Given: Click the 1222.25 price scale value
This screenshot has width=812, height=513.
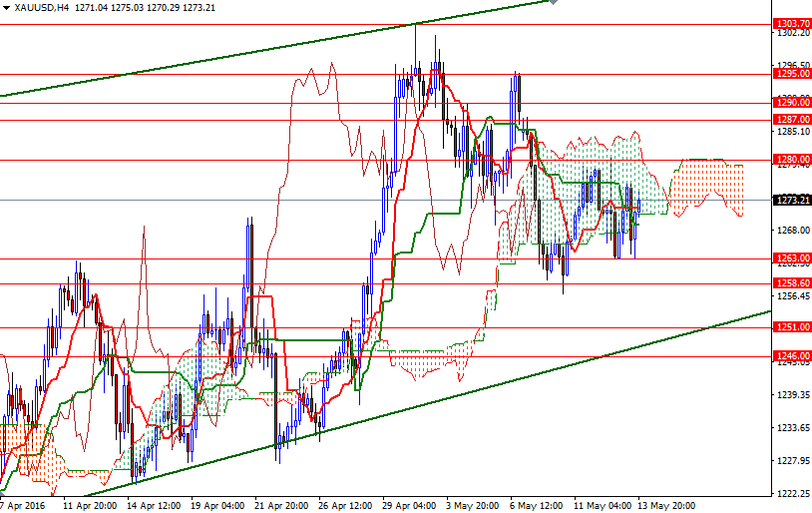Looking at the screenshot, I should [x=793, y=493].
